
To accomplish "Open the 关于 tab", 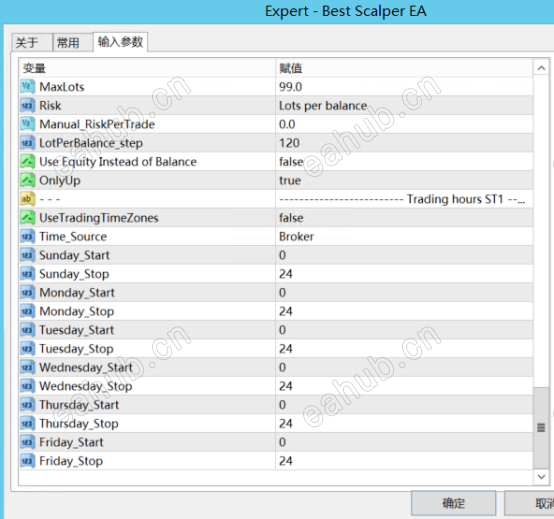I will (32, 43).
